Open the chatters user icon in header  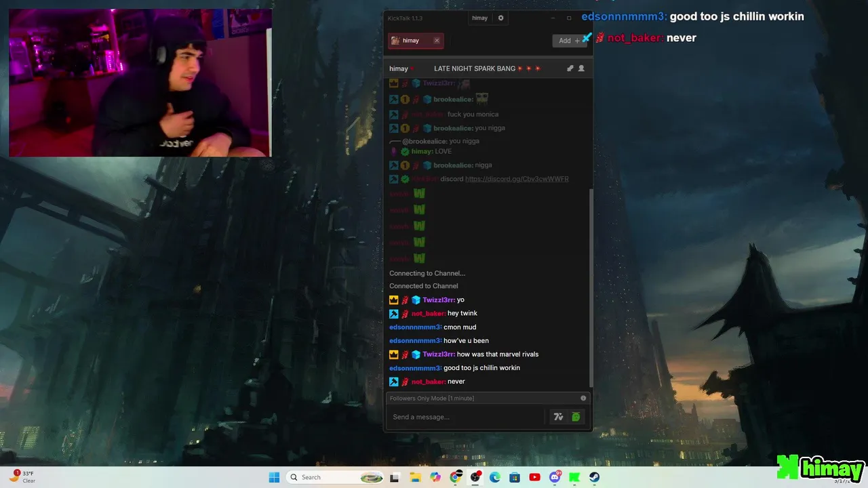click(581, 68)
